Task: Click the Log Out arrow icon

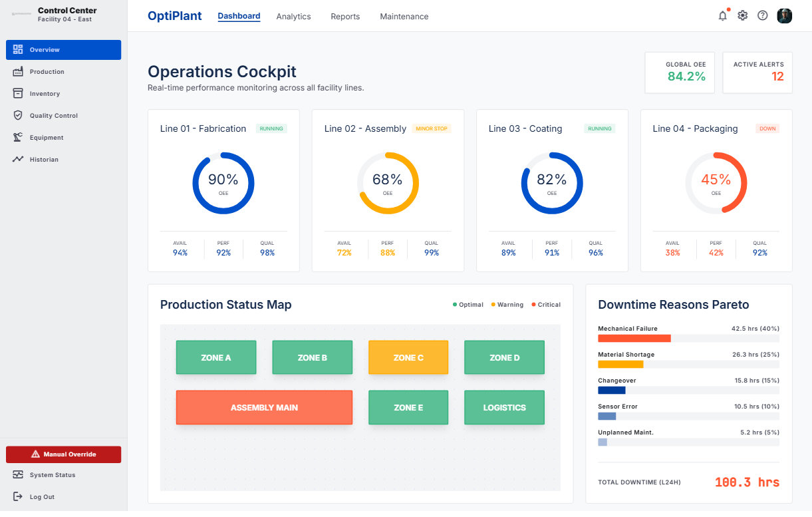Action: coord(18,496)
